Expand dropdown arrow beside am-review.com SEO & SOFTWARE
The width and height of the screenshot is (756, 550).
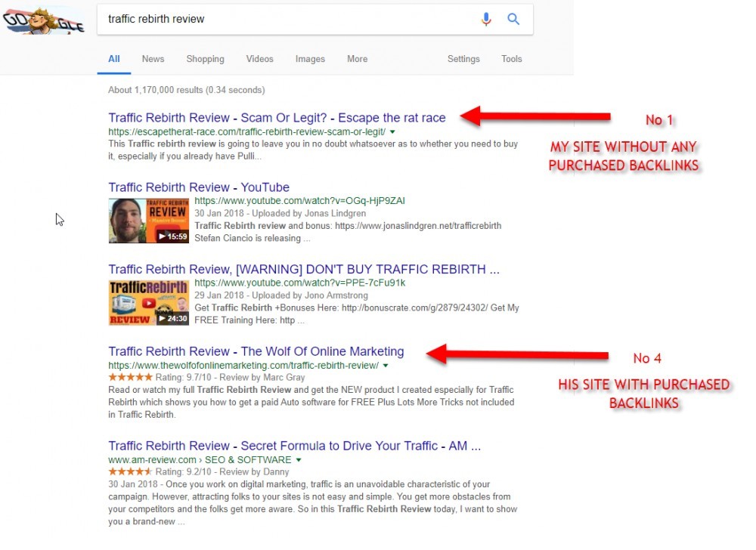pos(299,460)
